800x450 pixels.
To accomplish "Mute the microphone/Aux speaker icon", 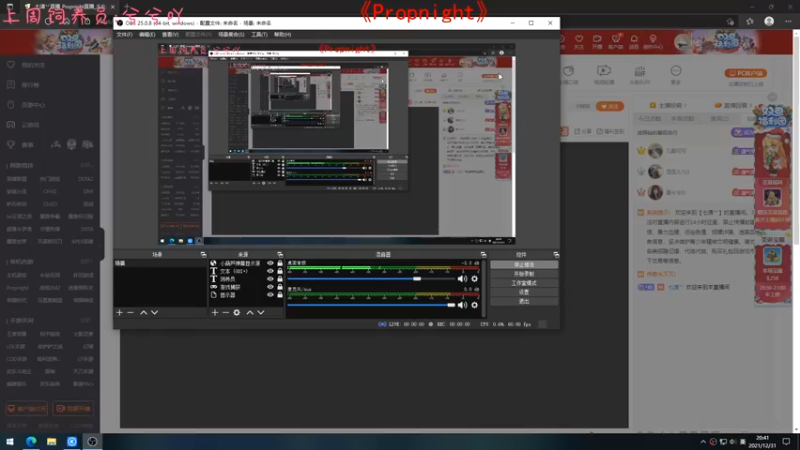I will 462,305.
